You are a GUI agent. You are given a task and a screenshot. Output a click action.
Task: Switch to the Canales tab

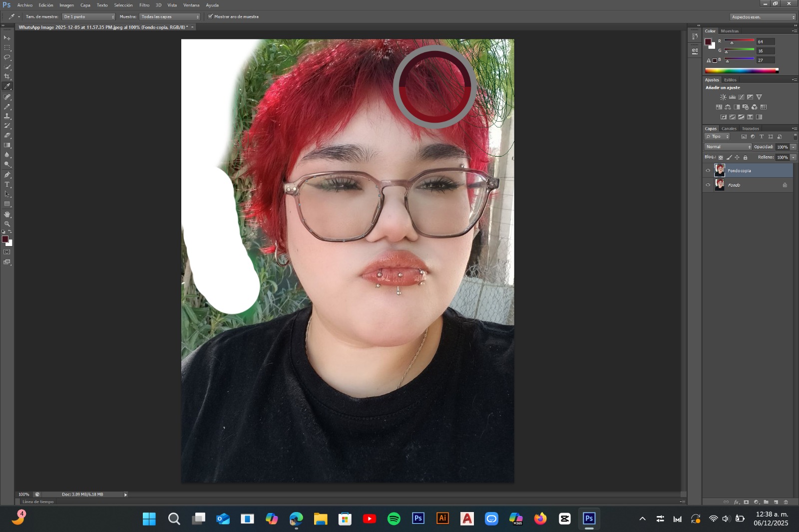tap(729, 129)
